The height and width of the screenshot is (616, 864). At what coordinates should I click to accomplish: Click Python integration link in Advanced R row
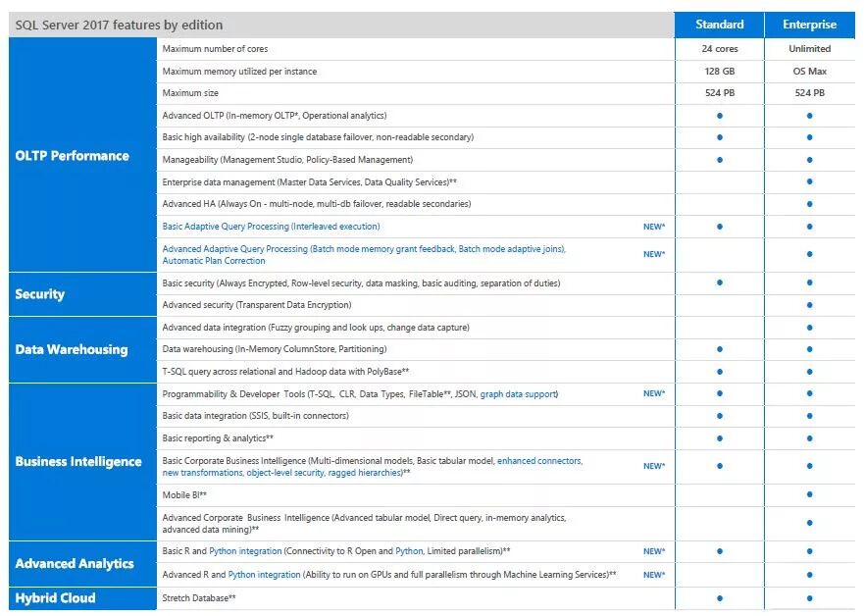[x=264, y=575]
